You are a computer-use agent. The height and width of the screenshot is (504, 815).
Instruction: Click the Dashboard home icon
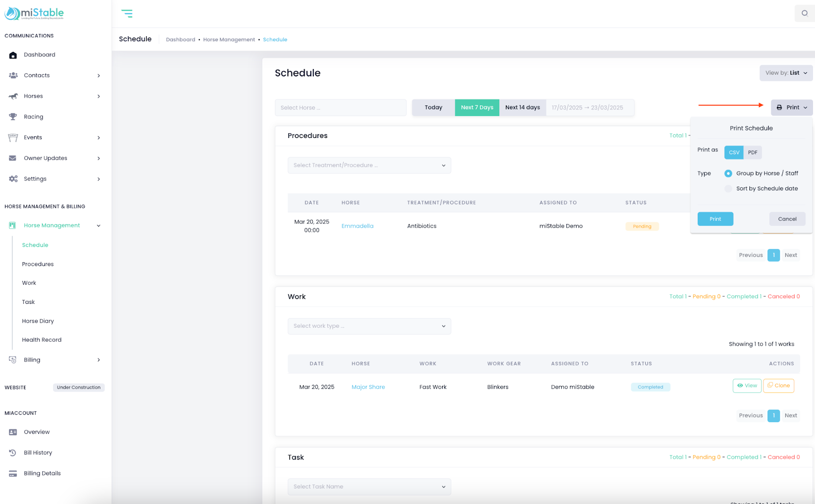click(x=13, y=55)
